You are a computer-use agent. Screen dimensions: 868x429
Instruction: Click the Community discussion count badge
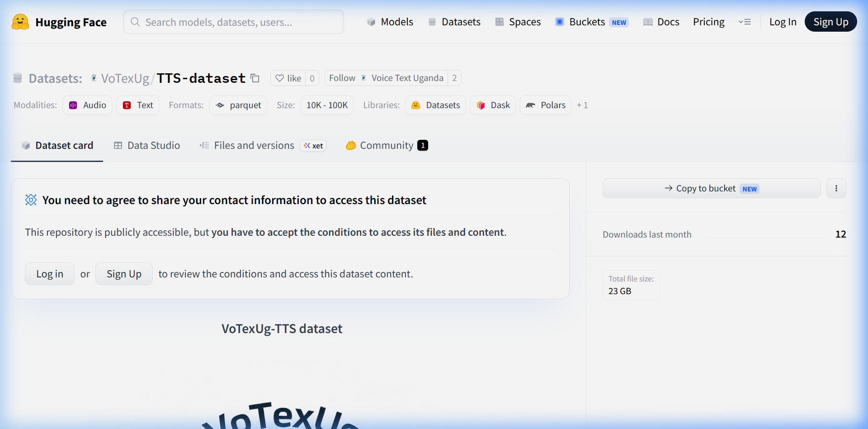click(x=423, y=145)
